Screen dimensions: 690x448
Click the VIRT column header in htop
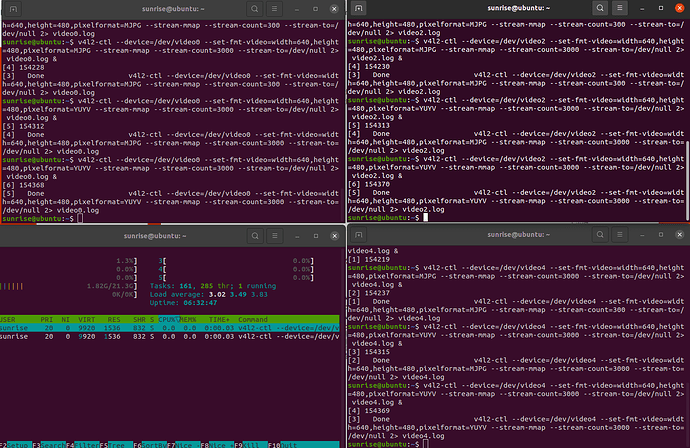(x=87, y=319)
